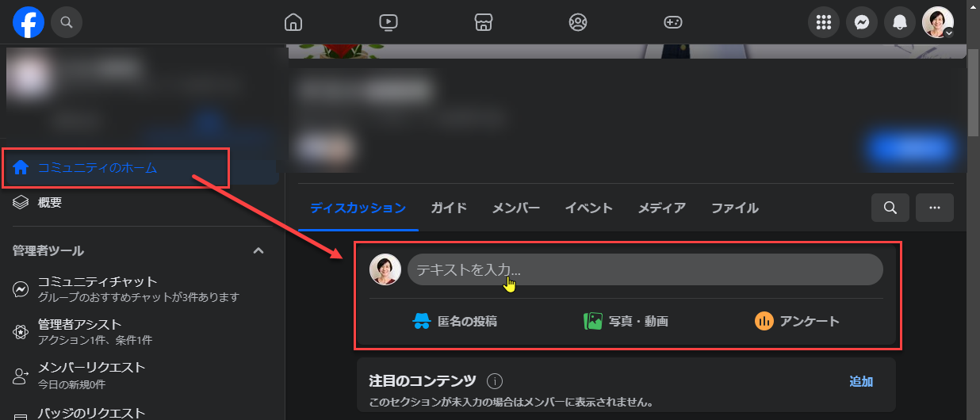Collapse the 管理者ツール section chevron

pyautogui.click(x=258, y=250)
